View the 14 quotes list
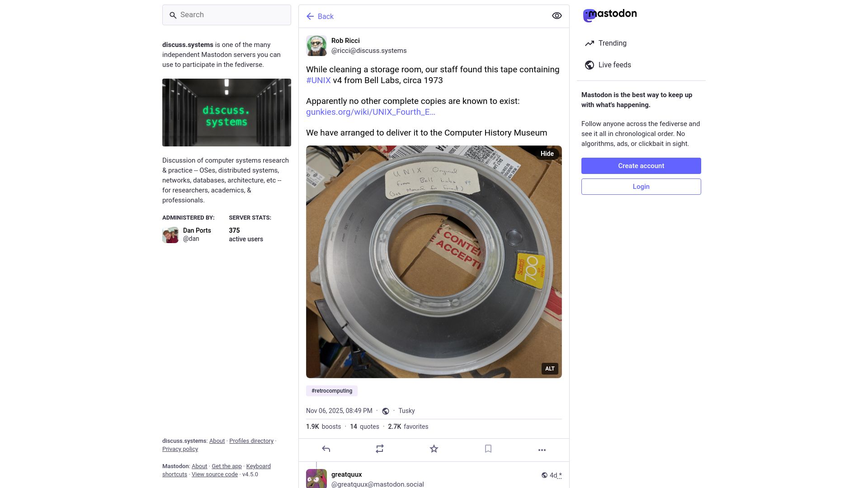868x488 pixels. (x=364, y=427)
